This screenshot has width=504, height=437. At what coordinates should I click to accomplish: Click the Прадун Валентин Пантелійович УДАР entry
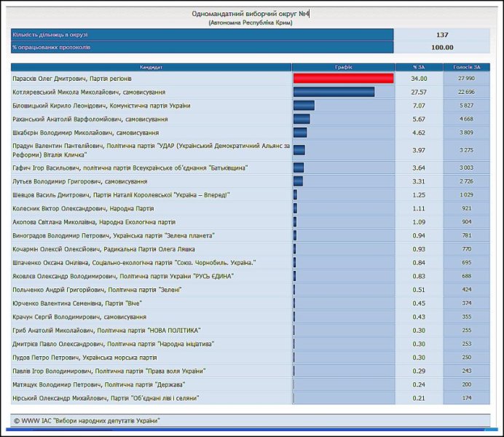pos(151,150)
